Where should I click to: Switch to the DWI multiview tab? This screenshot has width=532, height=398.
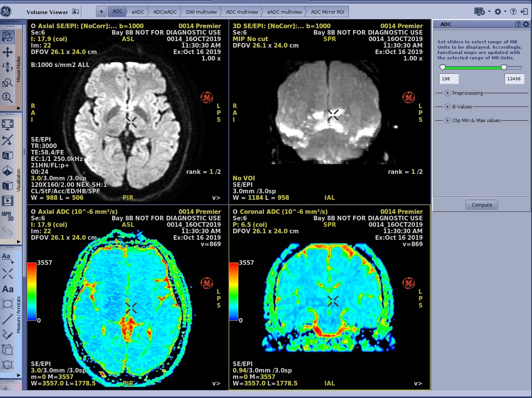(x=201, y=12)
